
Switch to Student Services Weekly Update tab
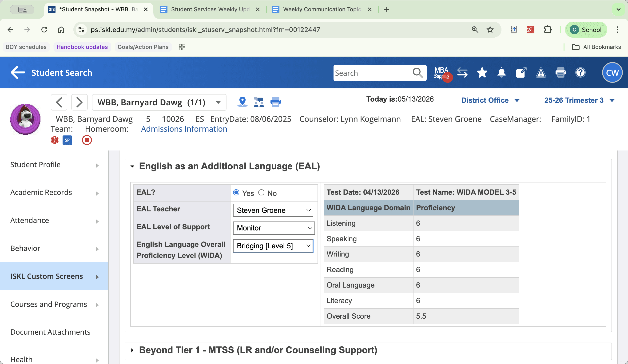pyautogui.click(x=210, y=9)
